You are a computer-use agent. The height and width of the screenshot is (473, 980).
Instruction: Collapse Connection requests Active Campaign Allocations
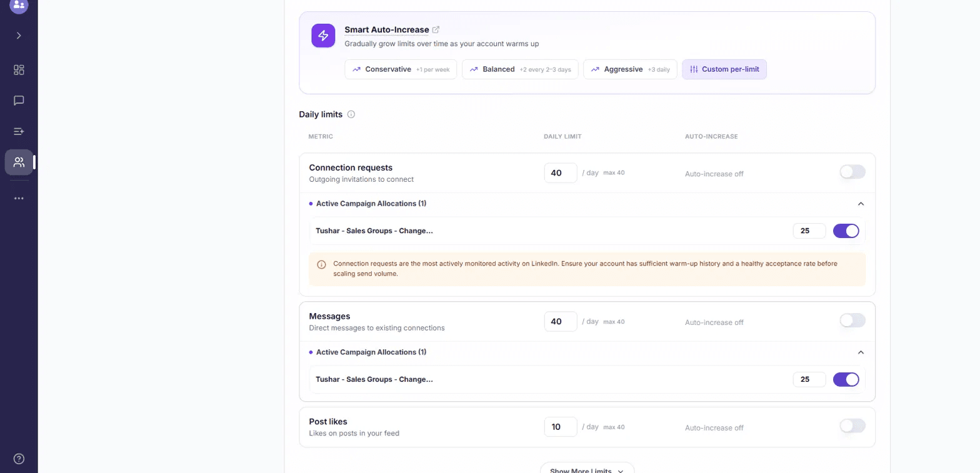tap(861, 204)
